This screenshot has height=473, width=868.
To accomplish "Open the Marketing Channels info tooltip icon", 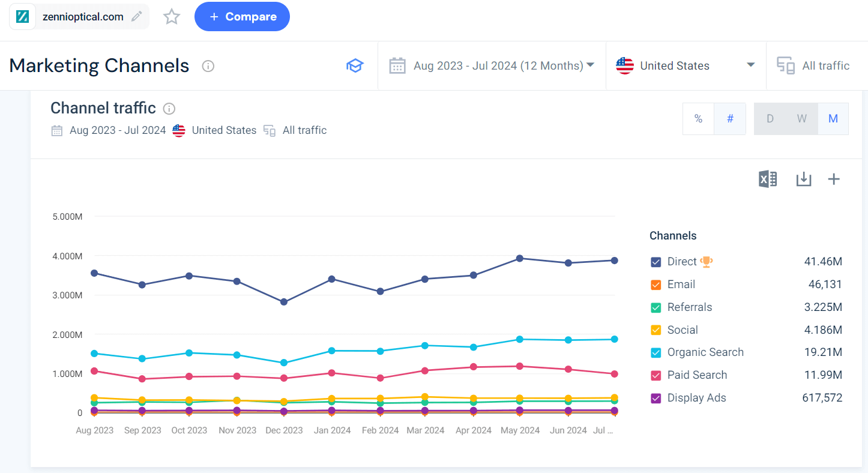I will click(x=207, y=66).
